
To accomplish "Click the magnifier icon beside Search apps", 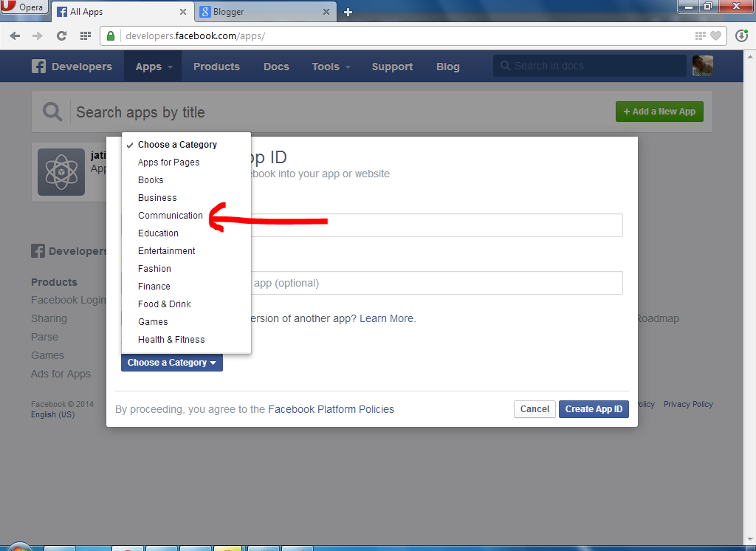I will (x=52, y=112).
